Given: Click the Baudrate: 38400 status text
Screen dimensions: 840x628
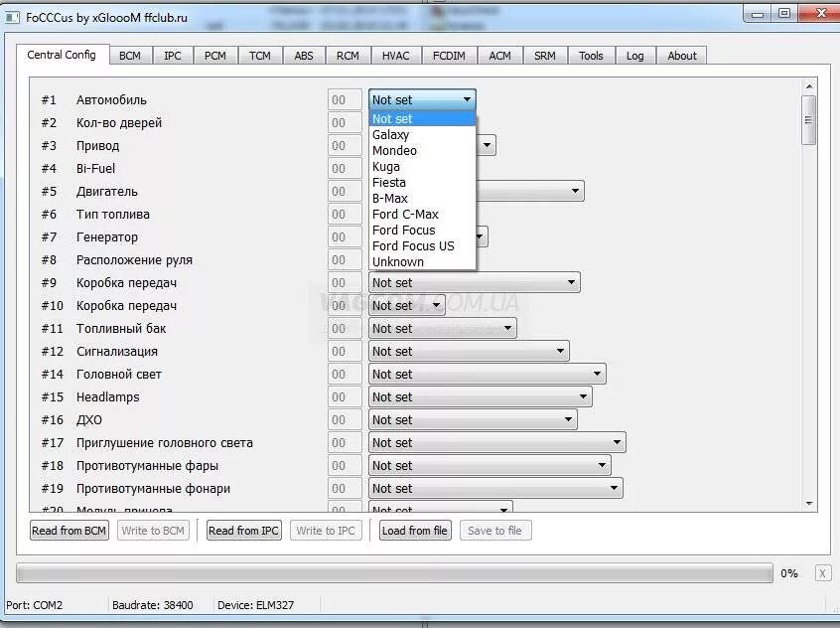Looking at the screenshot, I should 153,605.
